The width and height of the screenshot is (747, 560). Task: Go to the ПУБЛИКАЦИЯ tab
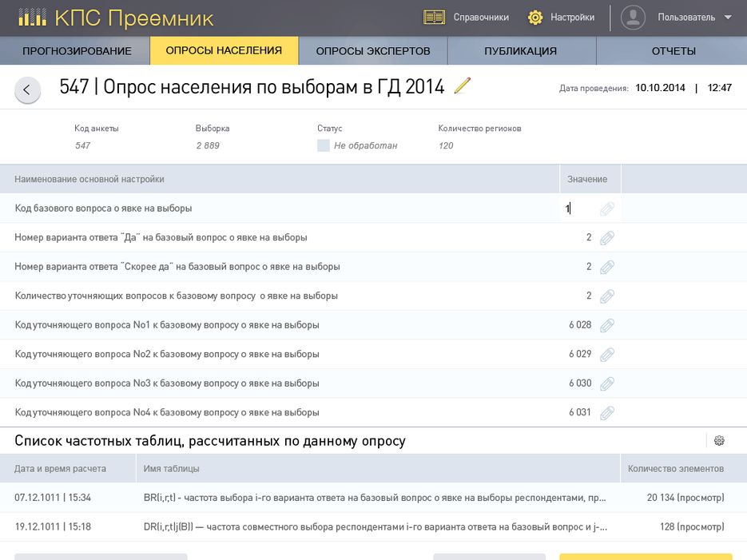(x=521, y=50)
